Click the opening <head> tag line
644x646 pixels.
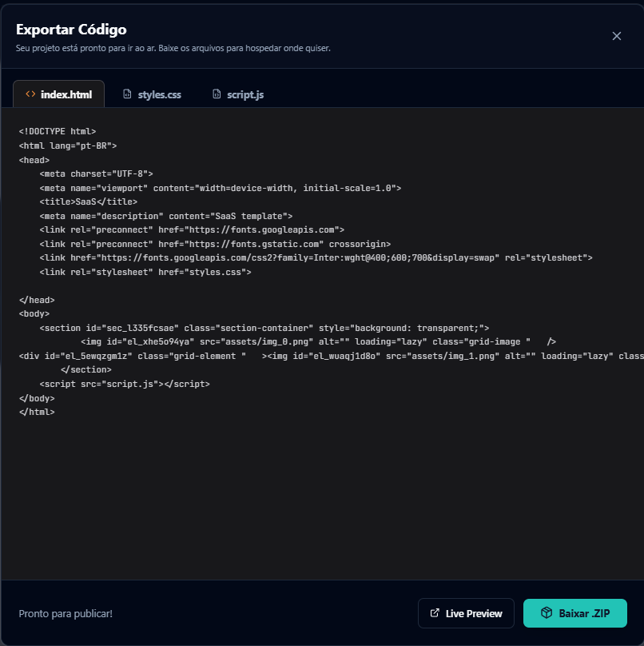pyautogui.click(x=34, y=160)
